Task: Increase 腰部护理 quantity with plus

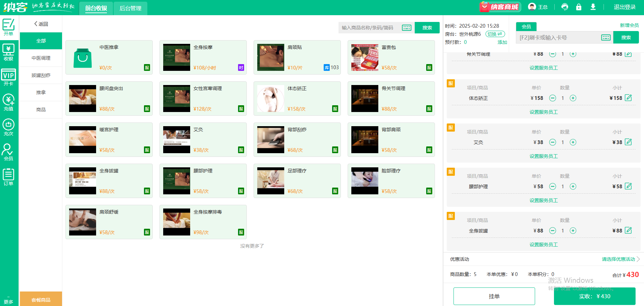Action: (x=573, y=187)
